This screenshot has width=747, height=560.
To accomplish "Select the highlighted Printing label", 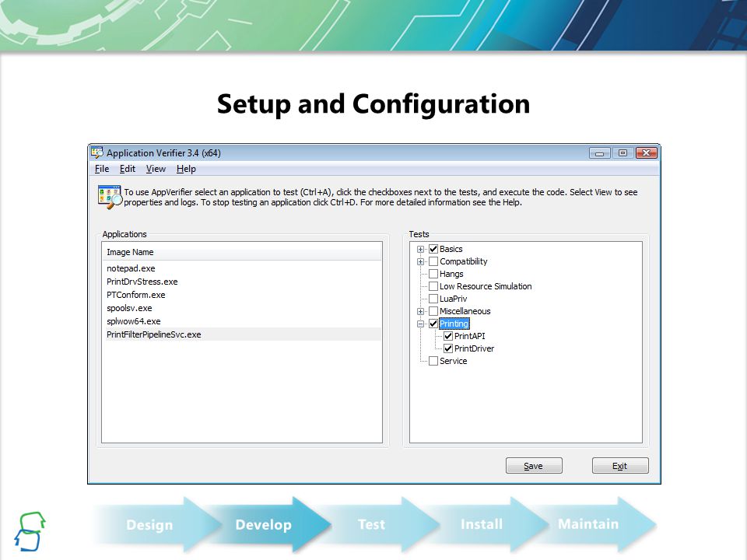I will (x=454, y=324).
